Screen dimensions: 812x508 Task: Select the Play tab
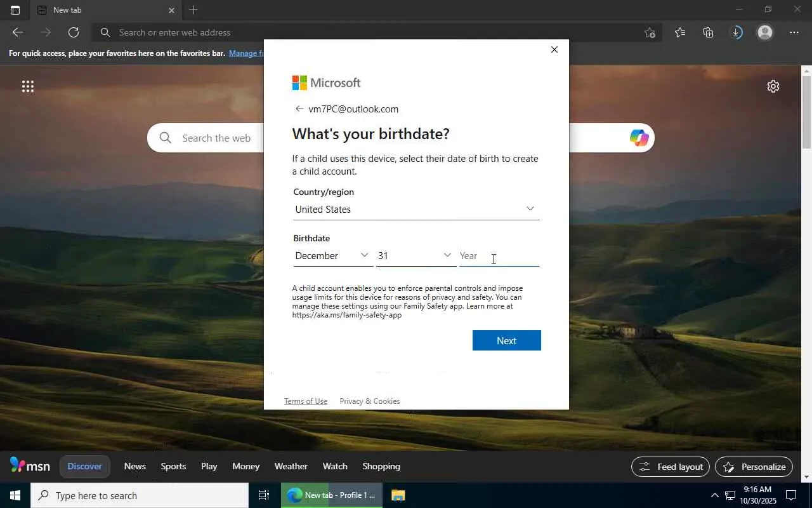click(x=209, y=466)
